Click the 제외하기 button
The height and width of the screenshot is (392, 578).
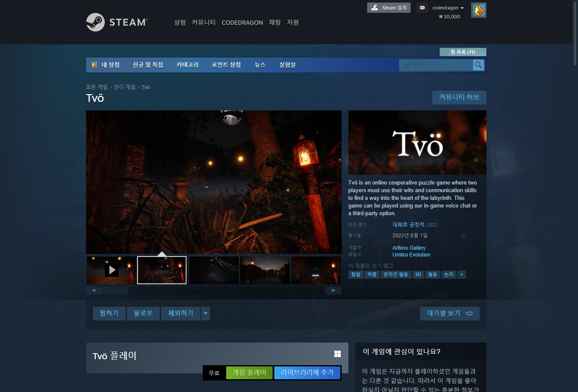[181, 314]
